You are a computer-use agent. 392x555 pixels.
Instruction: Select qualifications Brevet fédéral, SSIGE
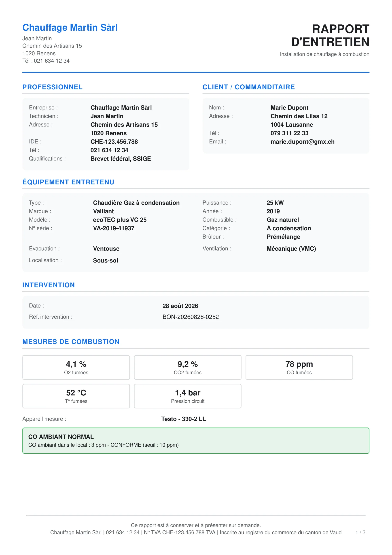[x=121, y=159]
